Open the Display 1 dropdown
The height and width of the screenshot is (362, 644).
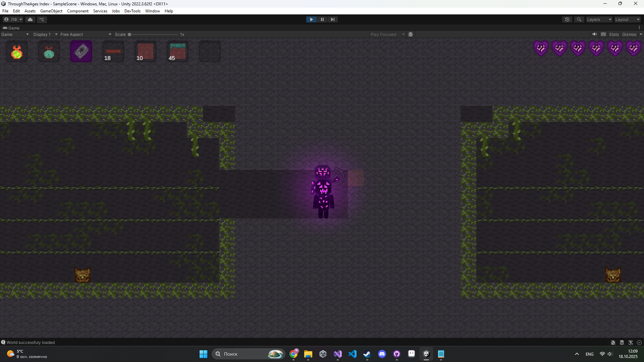(x=45, y=34)
